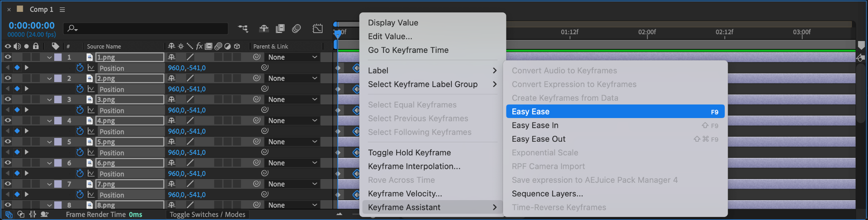
Task: Open the Graph Editor
Action: [317, 28]
